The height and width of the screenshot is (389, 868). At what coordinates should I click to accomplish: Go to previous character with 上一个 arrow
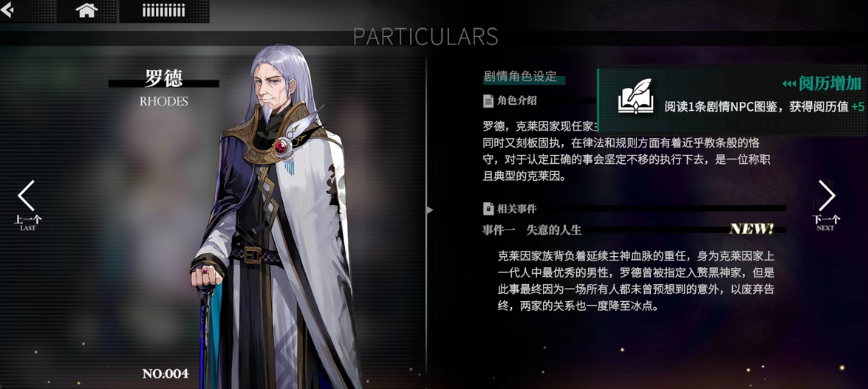pos(27,204)
